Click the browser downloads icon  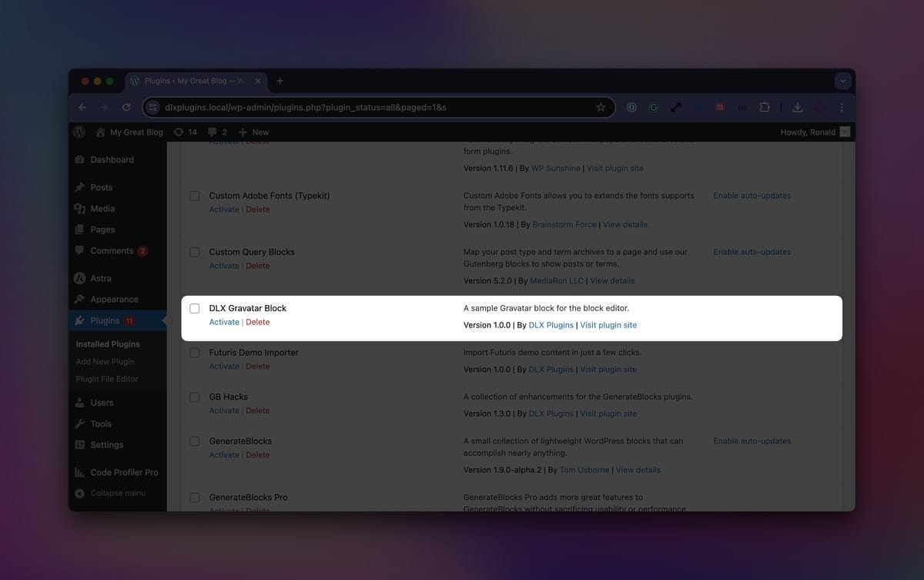[x=798, y=107]
